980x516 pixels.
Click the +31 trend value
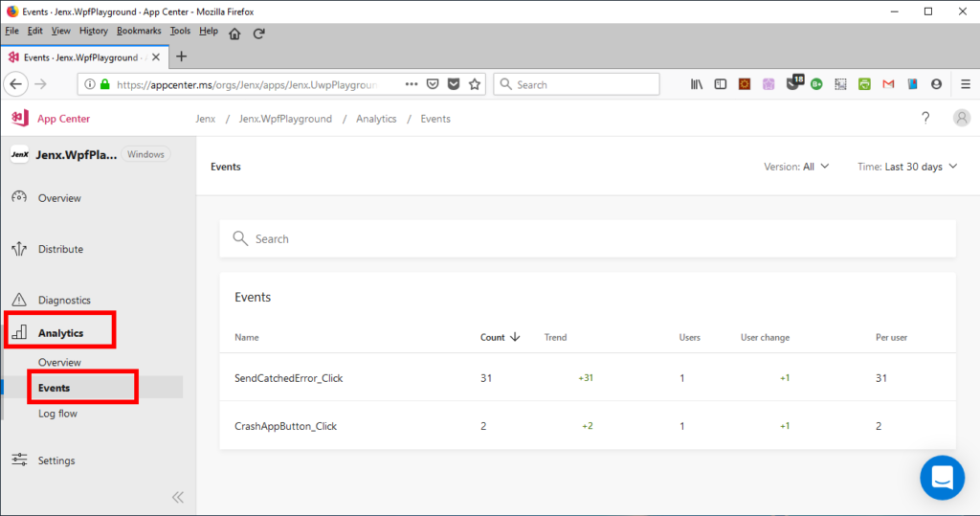[x=586, y=378]
